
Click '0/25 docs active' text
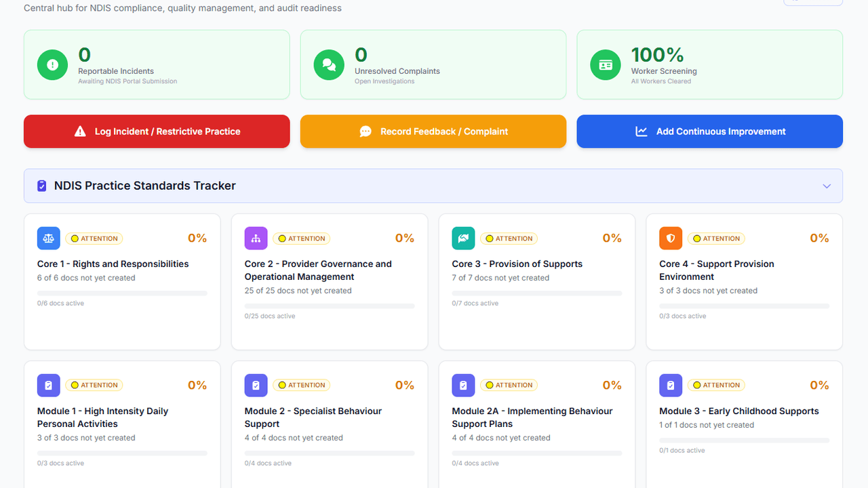pos(270,317)
